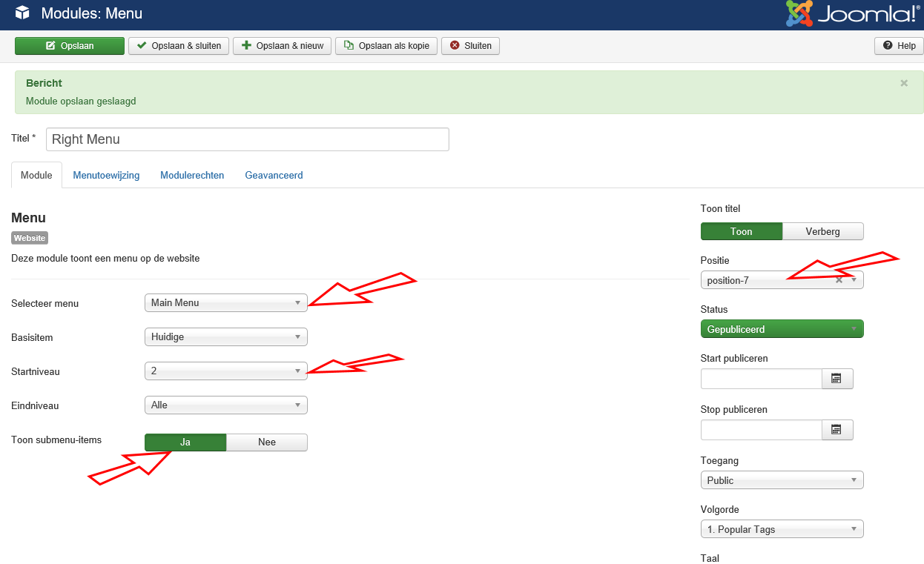Open the Startniveau dropdown

coord(225,371)
